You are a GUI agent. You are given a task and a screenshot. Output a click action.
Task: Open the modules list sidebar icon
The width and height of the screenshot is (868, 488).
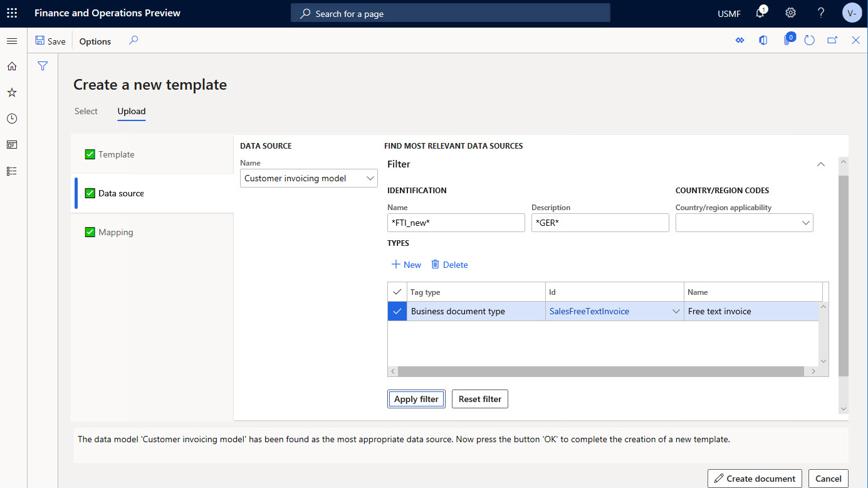pyautogui.click(x=12, y=171)
